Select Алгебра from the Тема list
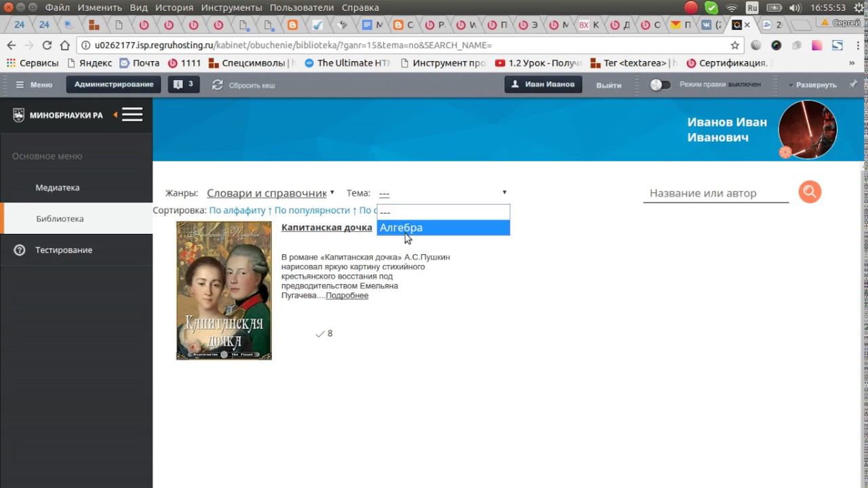868x488 pixels. click(443, 228)
